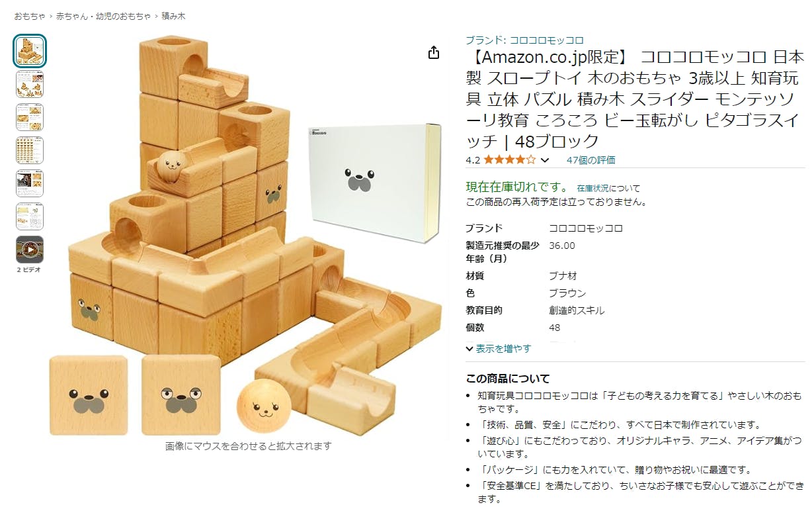Open 在庫状況 availability info link
Image resolution: width=812 pixels, height=507 pixels.
point(590,188)
